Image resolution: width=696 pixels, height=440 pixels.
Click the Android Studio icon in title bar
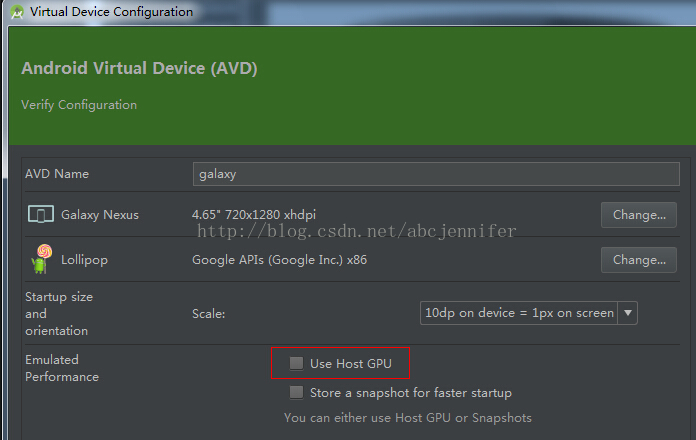tap(17, 12)
